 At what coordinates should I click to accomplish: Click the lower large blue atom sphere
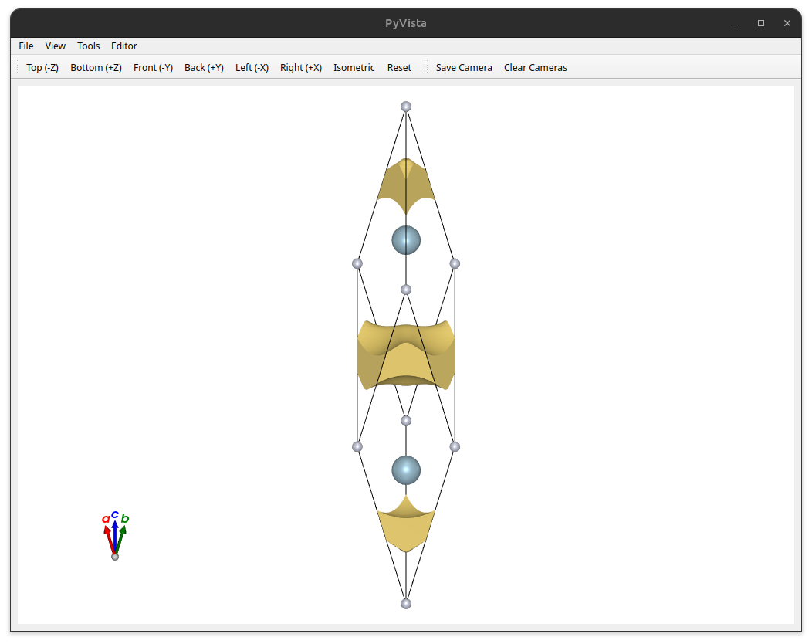(406, 470)
